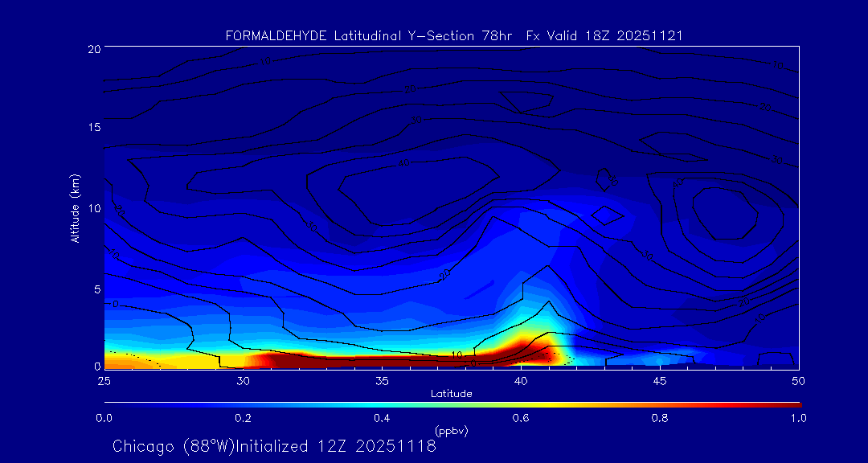Select the altitude axis tick label 5
The image size is (868, 463).
[x=97, y=289]
